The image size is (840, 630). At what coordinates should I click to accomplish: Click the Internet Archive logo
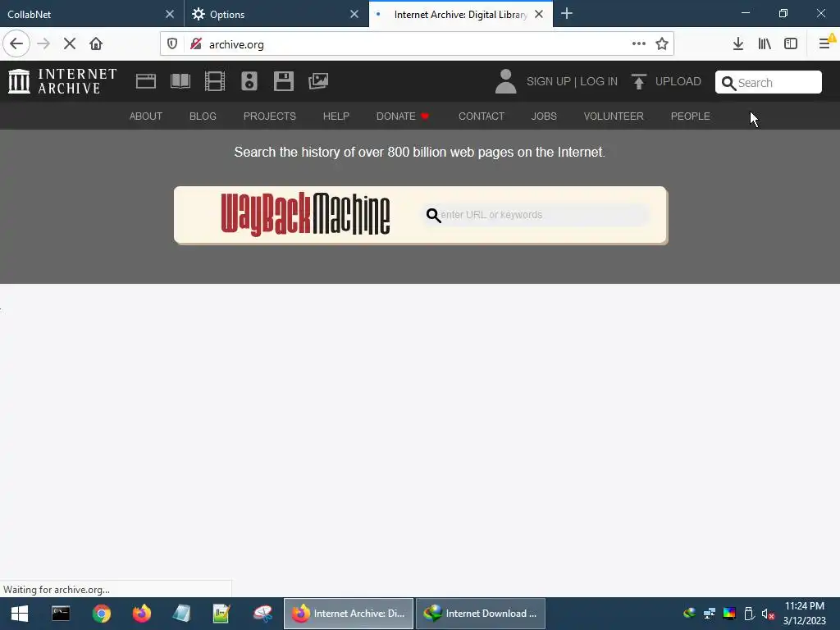[x=62, y=81]
